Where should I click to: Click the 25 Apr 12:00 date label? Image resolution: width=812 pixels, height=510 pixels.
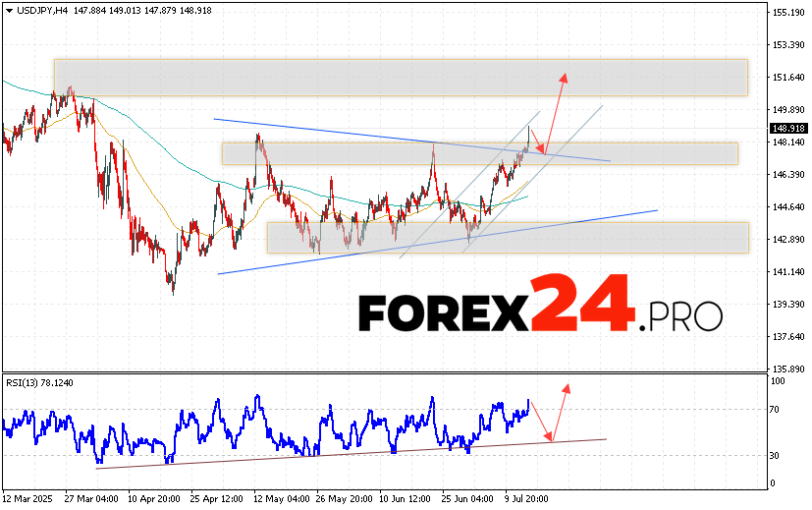click(x=215, y=497)
